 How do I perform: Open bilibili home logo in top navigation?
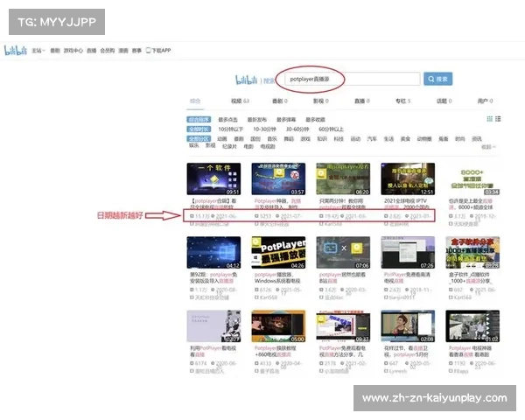(x=16, y=51)
